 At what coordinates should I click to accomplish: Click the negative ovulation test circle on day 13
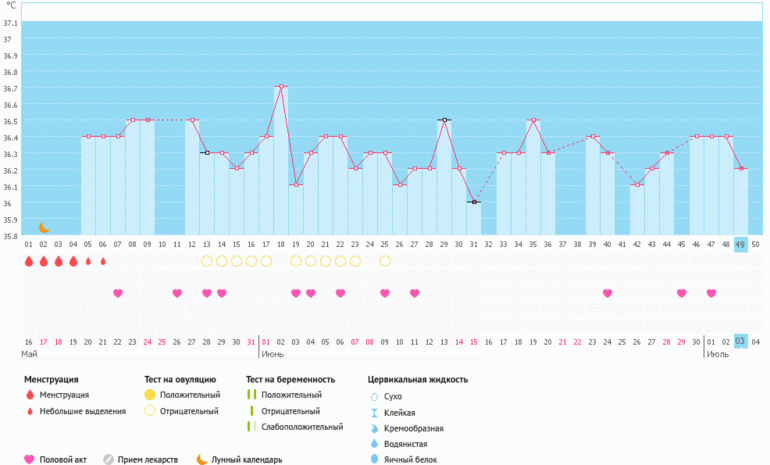(207, 261)
